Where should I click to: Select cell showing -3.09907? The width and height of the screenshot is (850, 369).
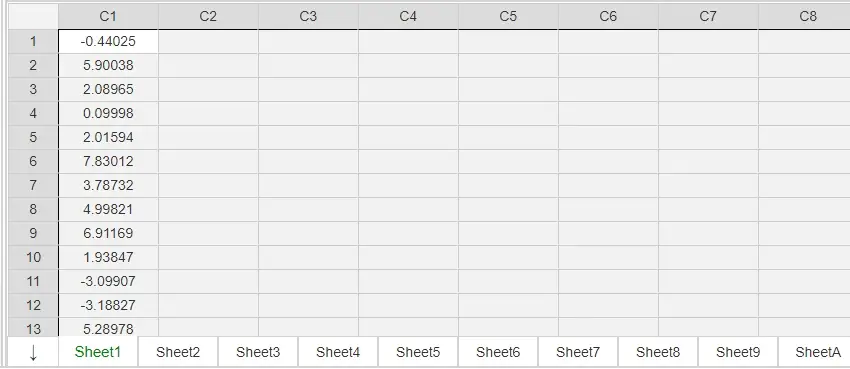click(x=108, y=282)
